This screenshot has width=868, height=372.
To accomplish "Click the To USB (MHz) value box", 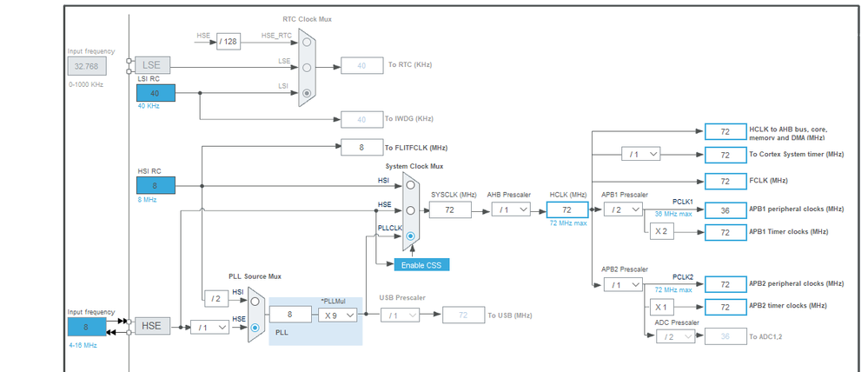I will (x=463, y=315).
